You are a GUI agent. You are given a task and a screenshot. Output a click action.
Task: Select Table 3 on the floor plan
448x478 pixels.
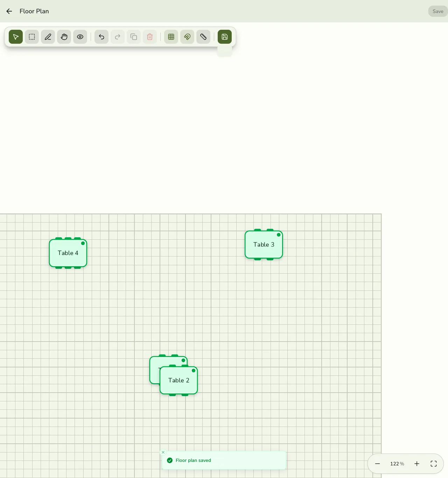click(264, 245)
